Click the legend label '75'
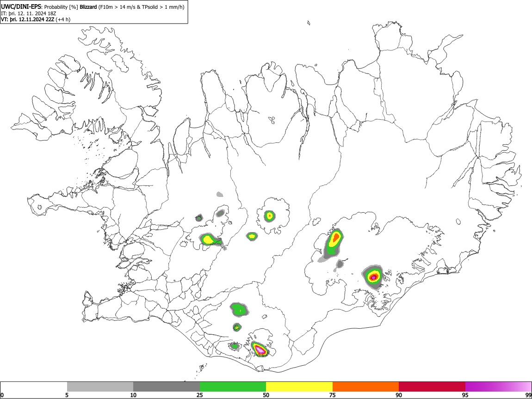The width and height of the screenshot is (532, 399). pyautogui.click(x=333, y=395)
